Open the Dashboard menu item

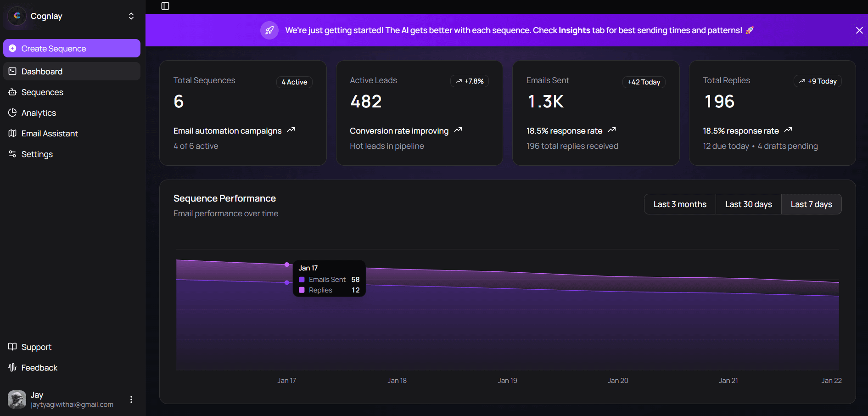click(x=42, y=71)
